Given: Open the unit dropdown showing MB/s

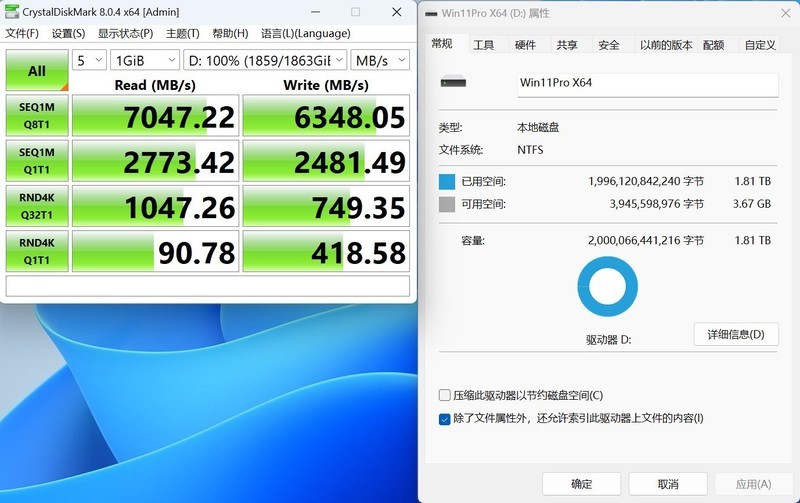Looking at the screenshot, I should click(x=380, y=61).
